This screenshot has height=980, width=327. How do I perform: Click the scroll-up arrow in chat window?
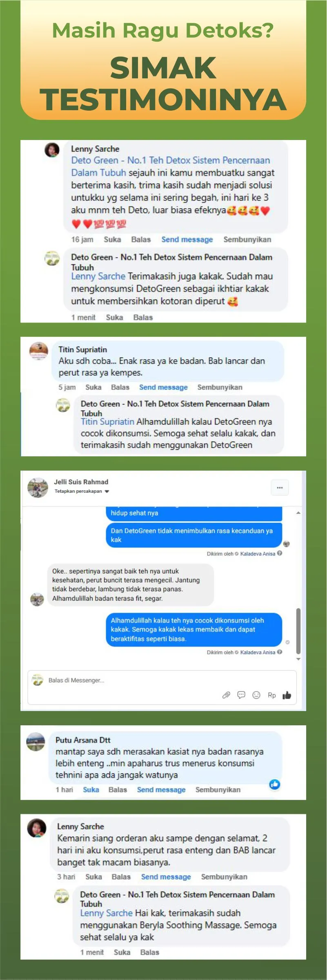point(298,513)
